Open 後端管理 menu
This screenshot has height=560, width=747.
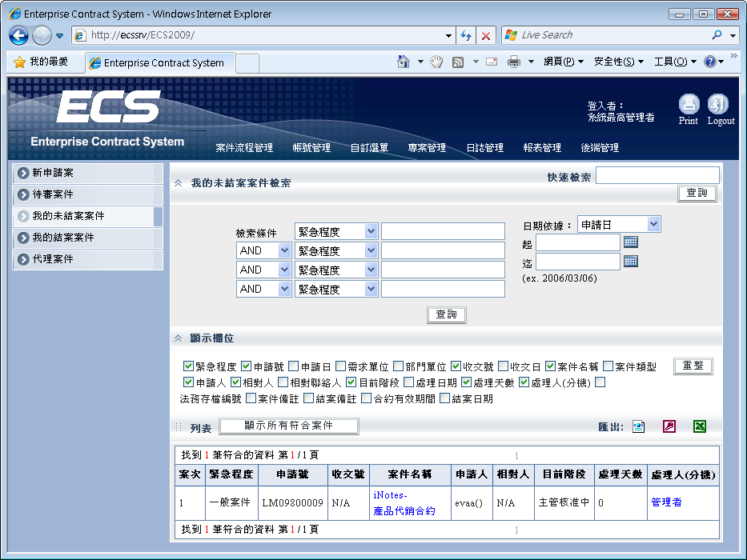pyautogui.click(x=600, y=148)
